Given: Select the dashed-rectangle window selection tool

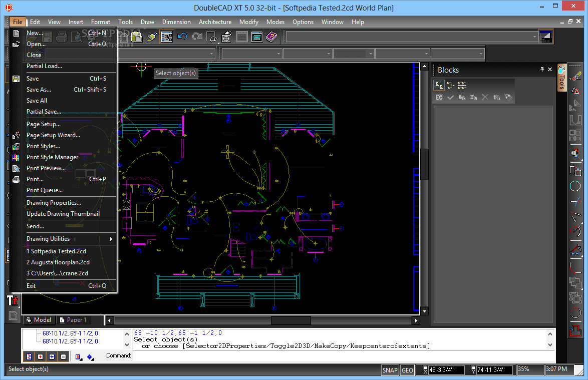Looking at the screenshot, I should (x=211, y=37).
